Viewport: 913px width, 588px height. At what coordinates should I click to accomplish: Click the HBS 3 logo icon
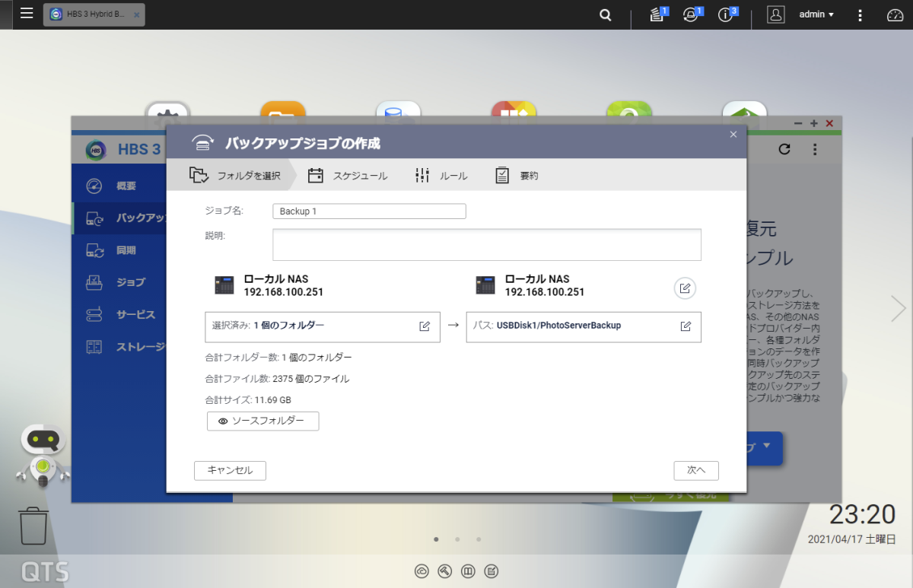click(x=96, y=150)
